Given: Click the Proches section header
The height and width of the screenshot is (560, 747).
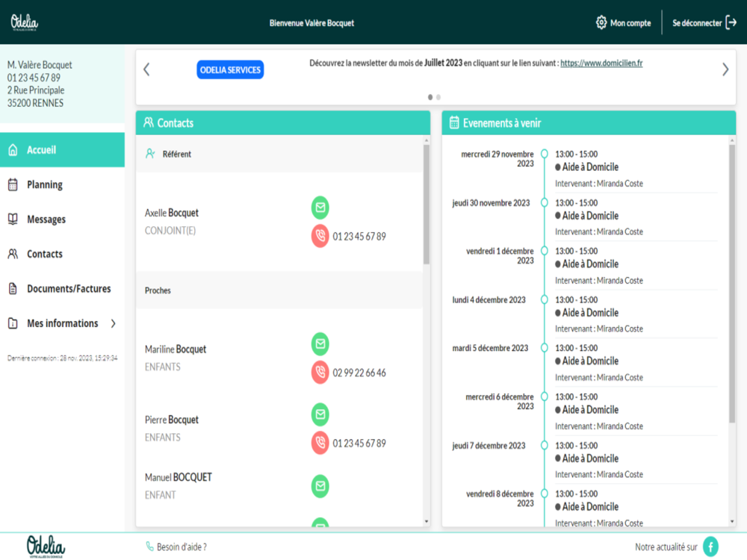Looking at the screenshot, I should pyautogui.click(x=279, y=290).
